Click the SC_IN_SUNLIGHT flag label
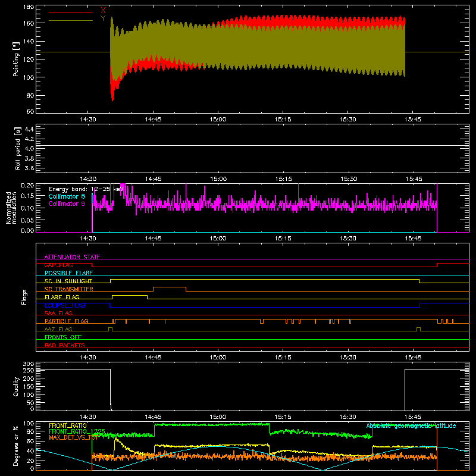Screen dimensions: 476x476 point(68,281)
